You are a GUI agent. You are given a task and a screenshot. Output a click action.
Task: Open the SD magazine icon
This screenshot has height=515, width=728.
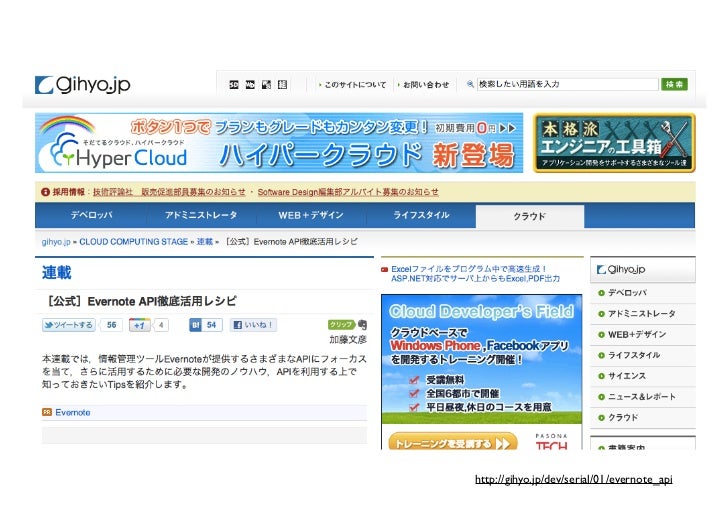[234, 85]
